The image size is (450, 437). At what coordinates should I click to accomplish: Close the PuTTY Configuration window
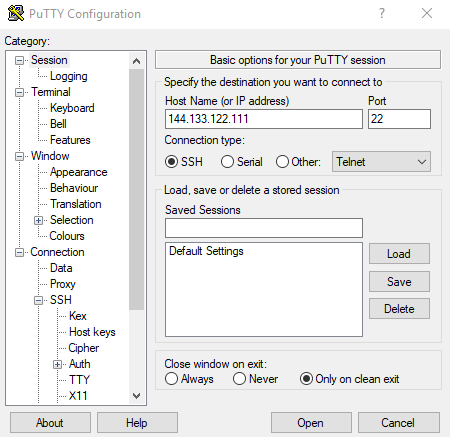tap(427, 13)
